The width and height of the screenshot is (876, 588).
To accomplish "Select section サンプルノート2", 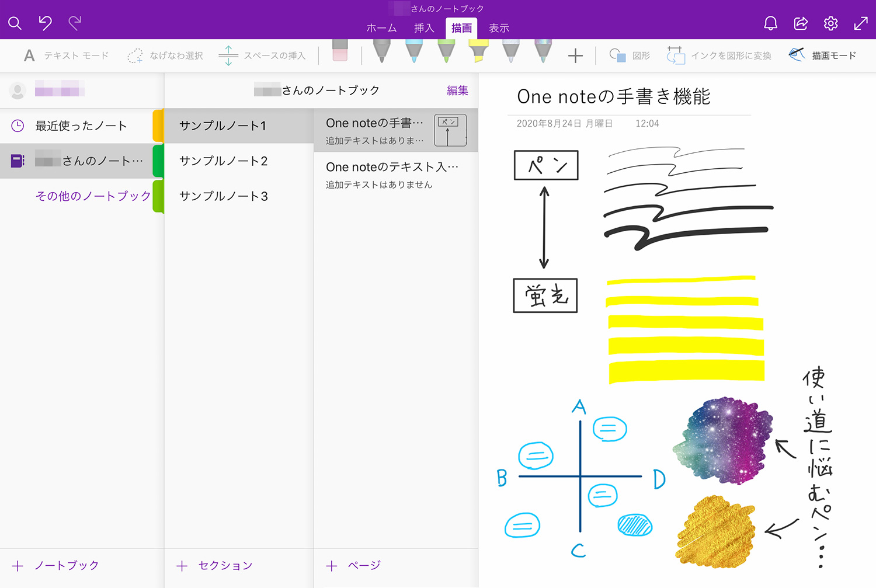I will tap(239, 161).
